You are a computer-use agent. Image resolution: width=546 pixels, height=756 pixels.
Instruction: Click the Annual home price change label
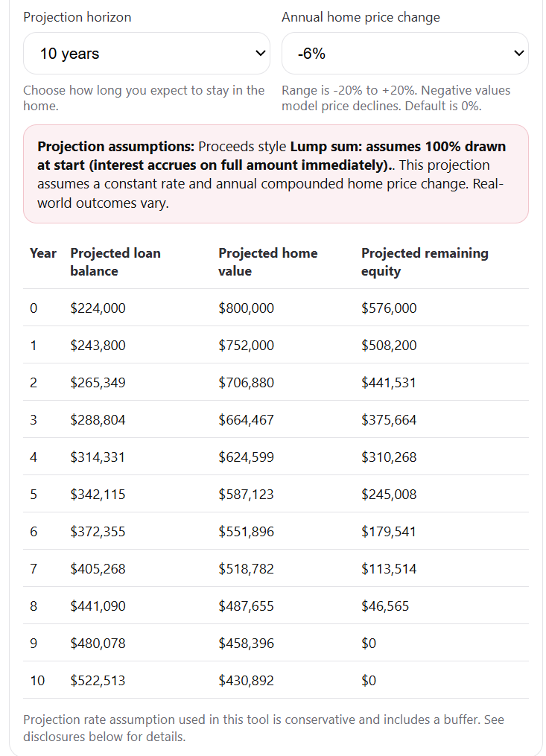click(361, 17)
